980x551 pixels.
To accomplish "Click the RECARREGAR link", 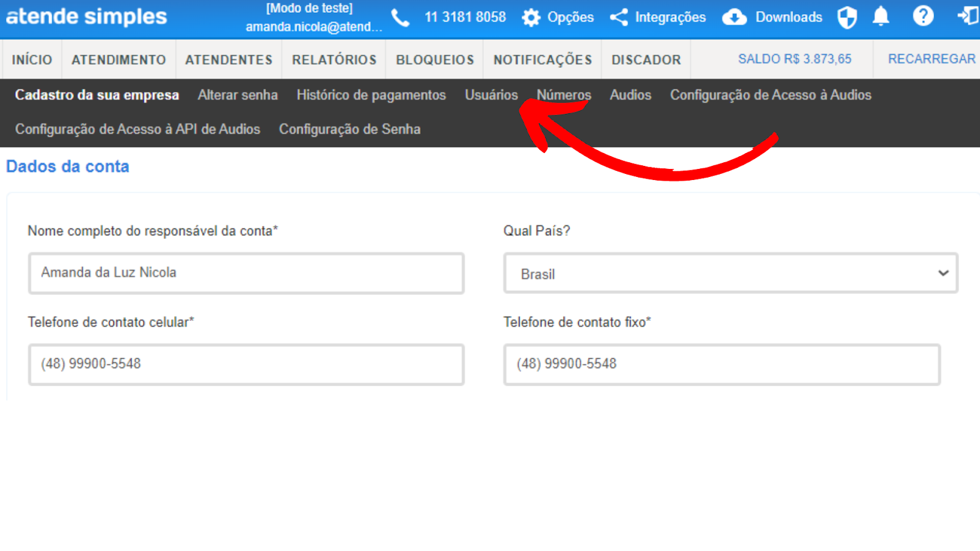I will click(931, 59).
